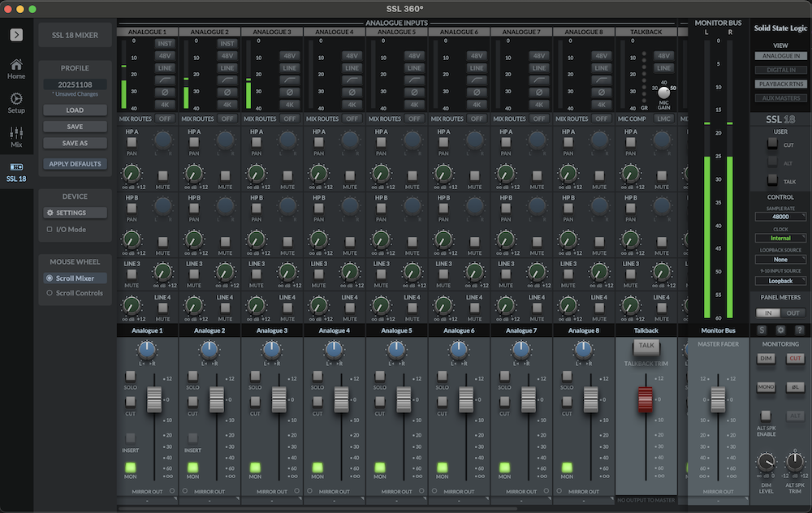
Task: Open the Home page in the sidebar
Action: point(16,68)
